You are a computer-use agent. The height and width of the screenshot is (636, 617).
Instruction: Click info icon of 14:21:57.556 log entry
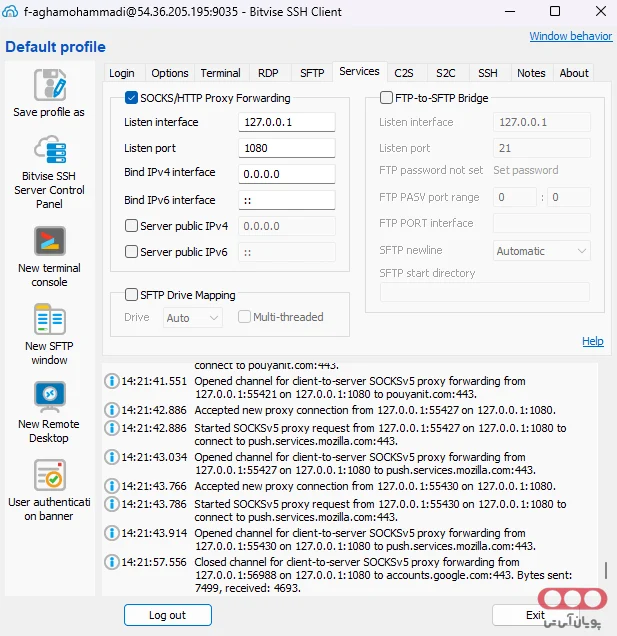[x=112, y=562]
